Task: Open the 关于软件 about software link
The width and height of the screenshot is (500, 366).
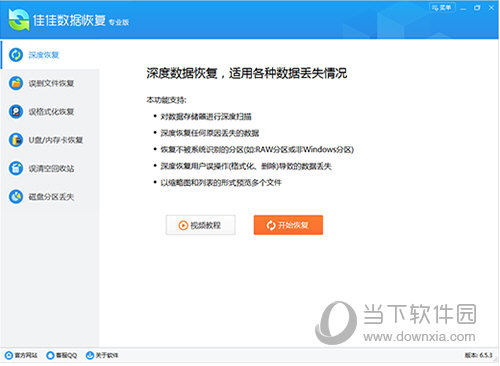Action: tap(102, 355)
